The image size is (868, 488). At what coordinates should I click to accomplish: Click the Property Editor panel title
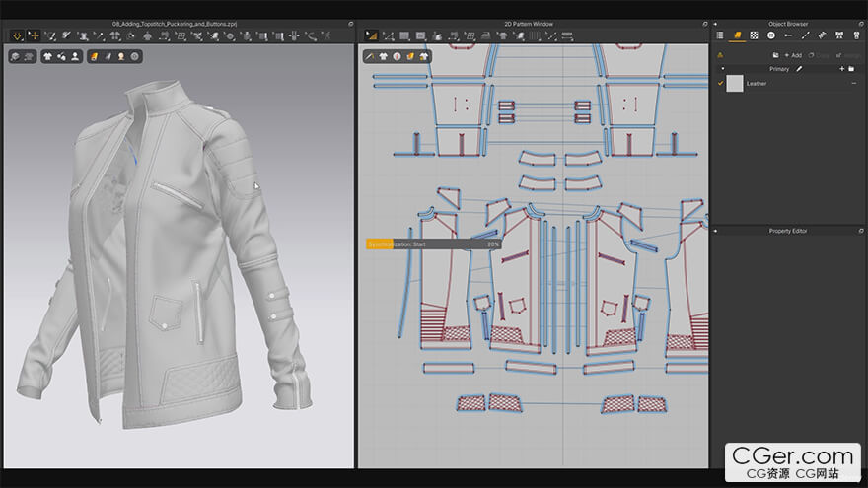(787, 231)
